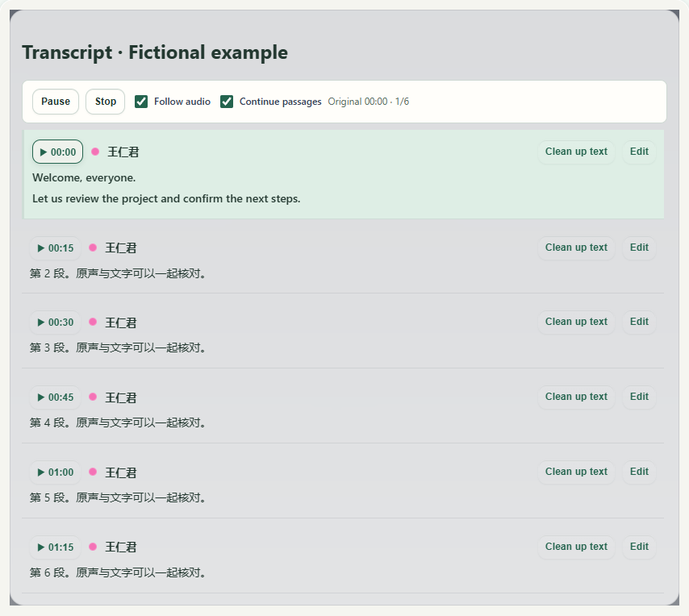This screenshot has height=616, width=689.
Task: Click the pink speaker dot at 00:45
Action: [93, 397]
